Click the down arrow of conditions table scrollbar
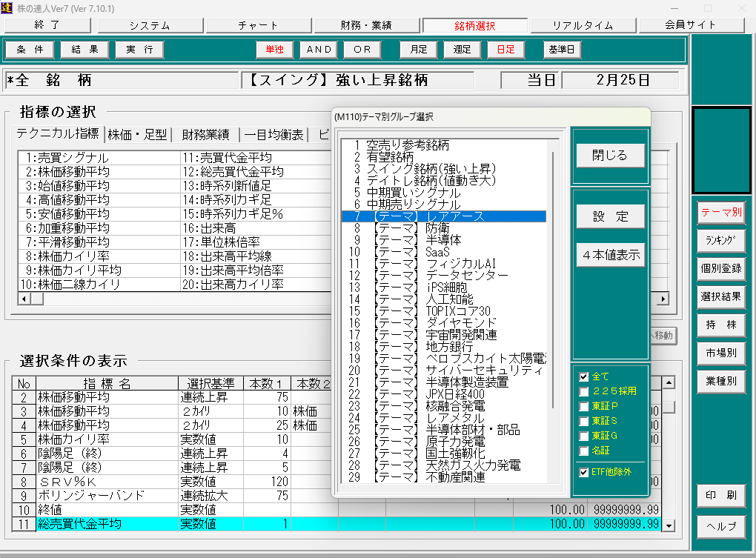Screen dimensions: 756x558 pos(669,525)
